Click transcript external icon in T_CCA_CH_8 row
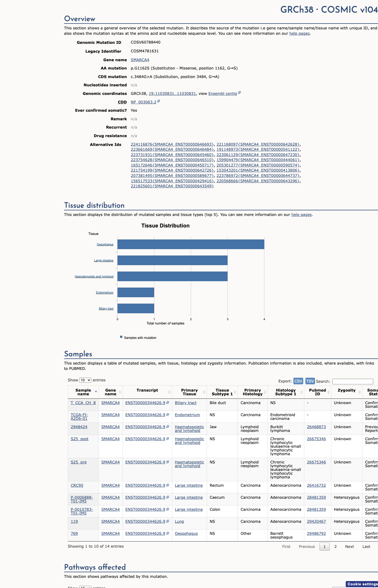The width and height of the screenshot is (378, 588). (x=168, y=403)
